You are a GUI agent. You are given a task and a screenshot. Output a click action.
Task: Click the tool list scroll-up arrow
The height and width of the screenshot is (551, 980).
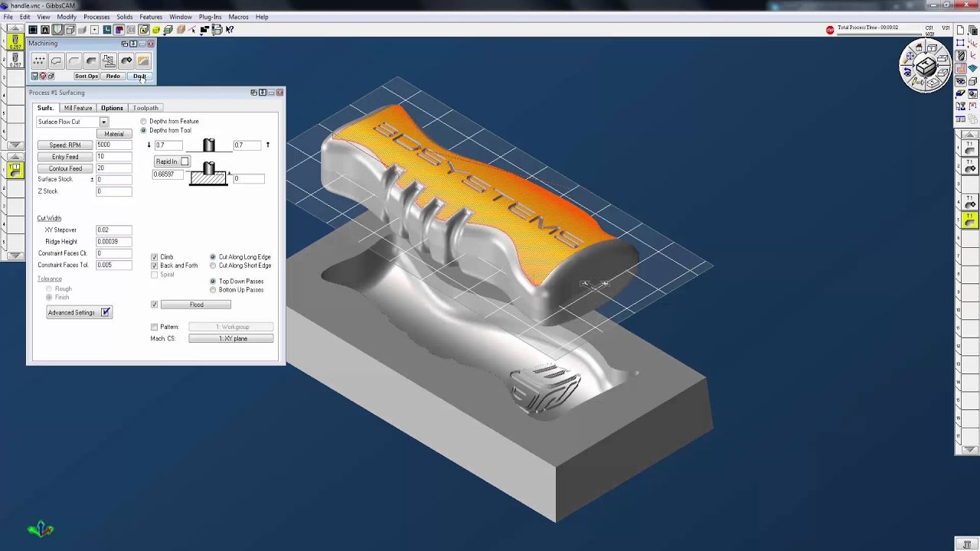coord(15,29)
